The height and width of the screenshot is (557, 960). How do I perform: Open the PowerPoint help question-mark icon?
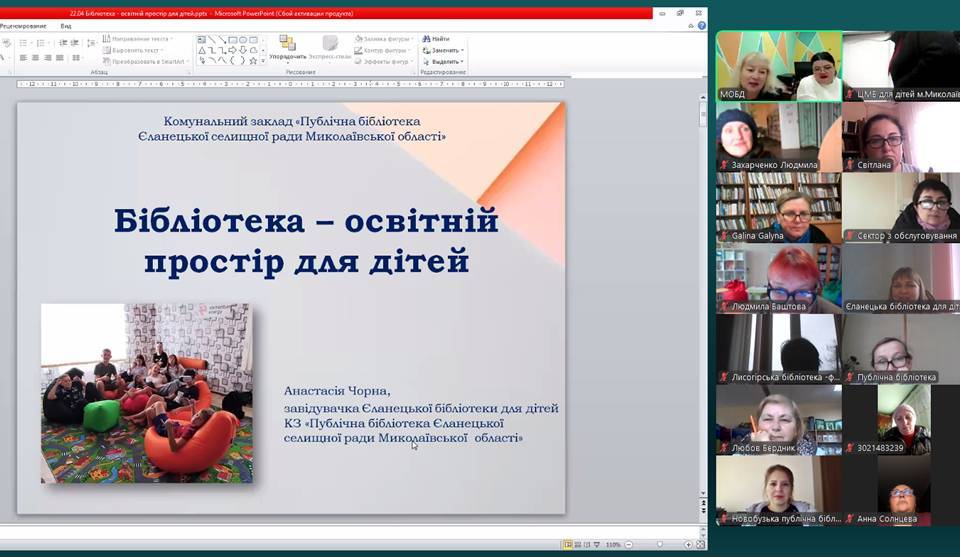point(701,25)
